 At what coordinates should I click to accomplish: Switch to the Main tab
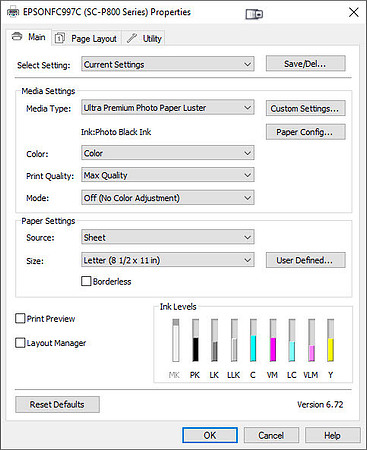pos(28,37)
